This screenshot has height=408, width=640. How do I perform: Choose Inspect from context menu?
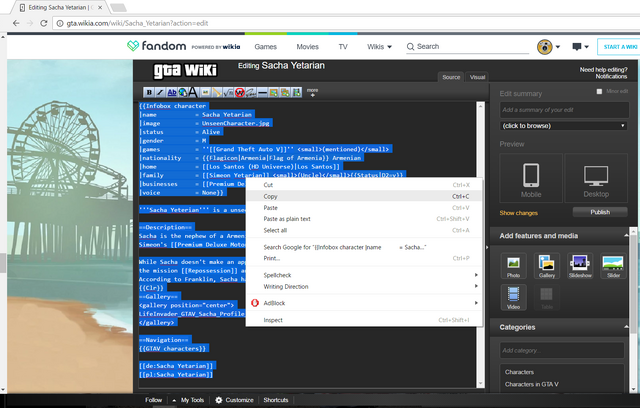click(364, 320)
